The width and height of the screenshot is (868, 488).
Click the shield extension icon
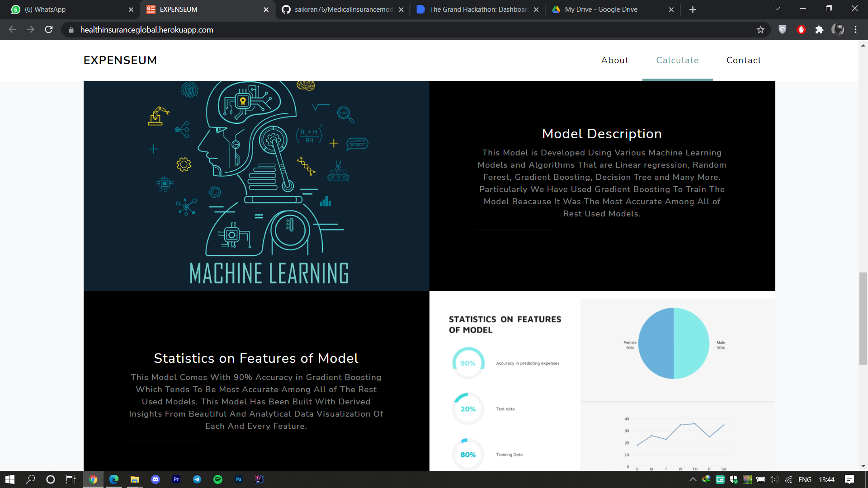[x=783, y=30]
